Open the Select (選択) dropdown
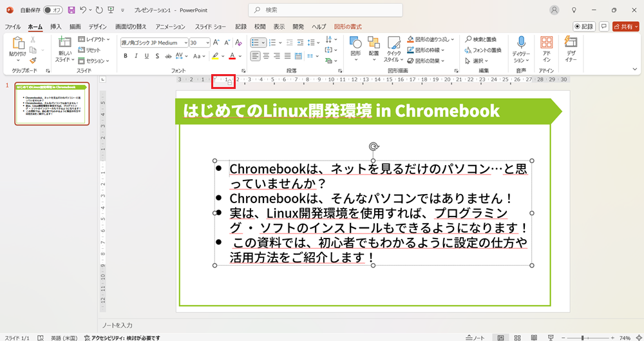The width and height of the screenshot is (644, 341). click(x=477, y=61)
